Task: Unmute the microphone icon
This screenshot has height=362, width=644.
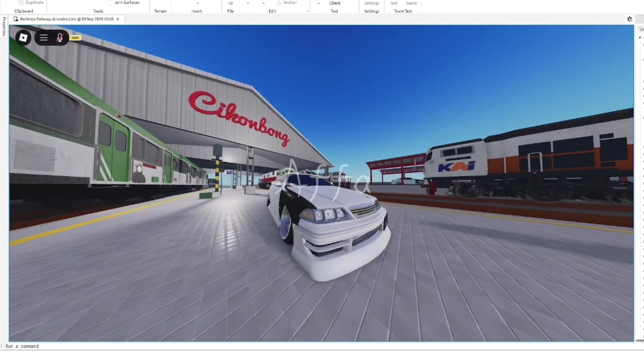Action: click(x=60, y=38)
